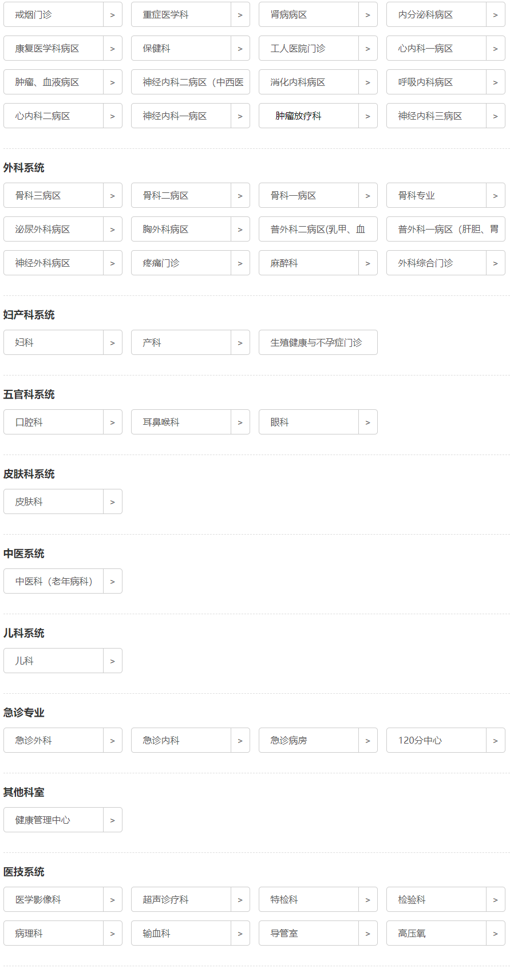Screen dimensions: 510x980
Task: Click arrow beside 耳鼻喉科
Action: (x=240, y=422)
